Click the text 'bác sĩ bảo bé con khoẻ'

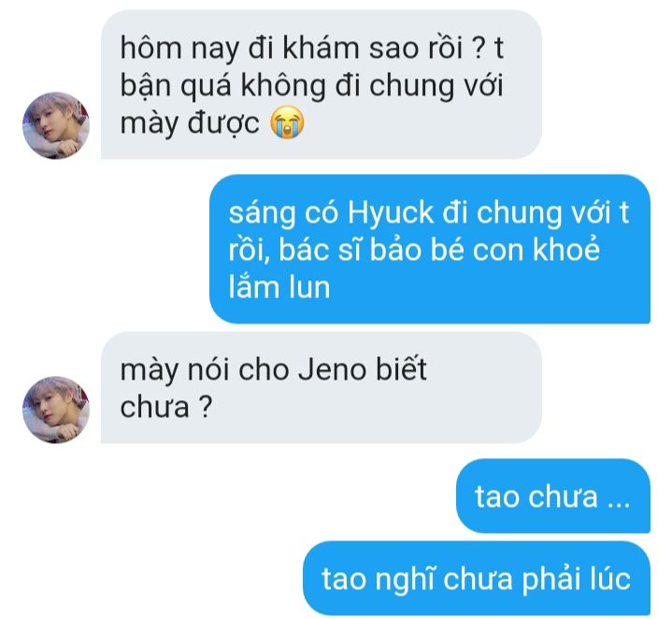(439, 250)
